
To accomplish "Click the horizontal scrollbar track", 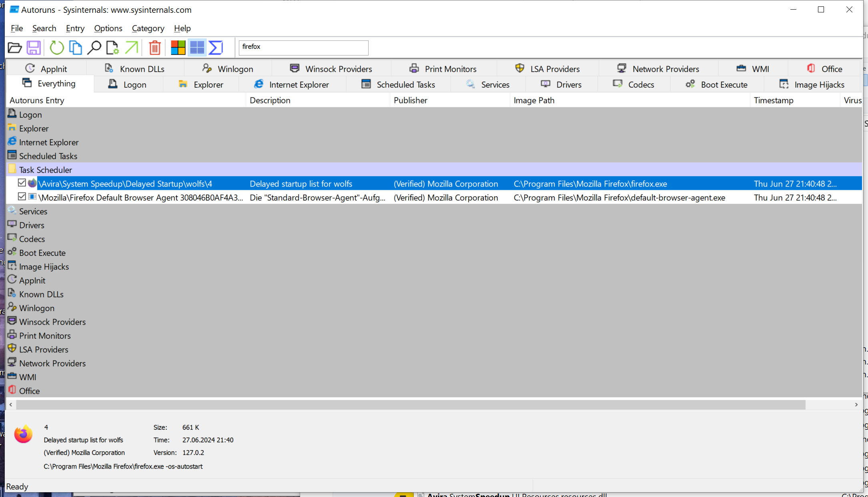I will (x=828, y=405).
